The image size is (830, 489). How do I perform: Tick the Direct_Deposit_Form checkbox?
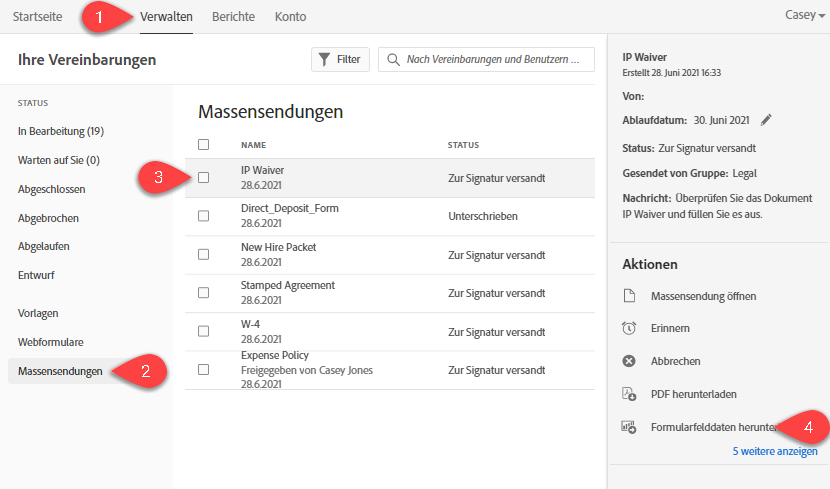click(204, 216)
